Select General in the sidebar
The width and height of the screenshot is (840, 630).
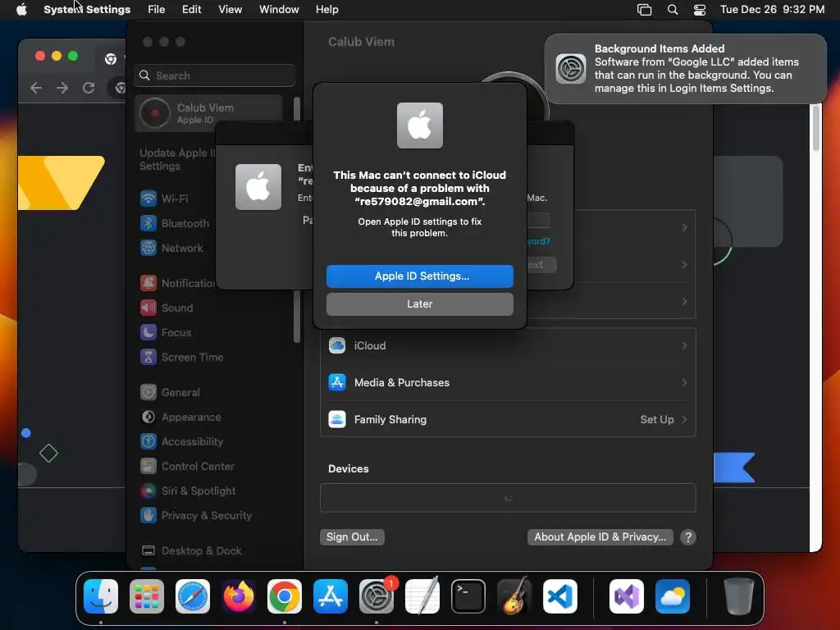tap(170, 393)
